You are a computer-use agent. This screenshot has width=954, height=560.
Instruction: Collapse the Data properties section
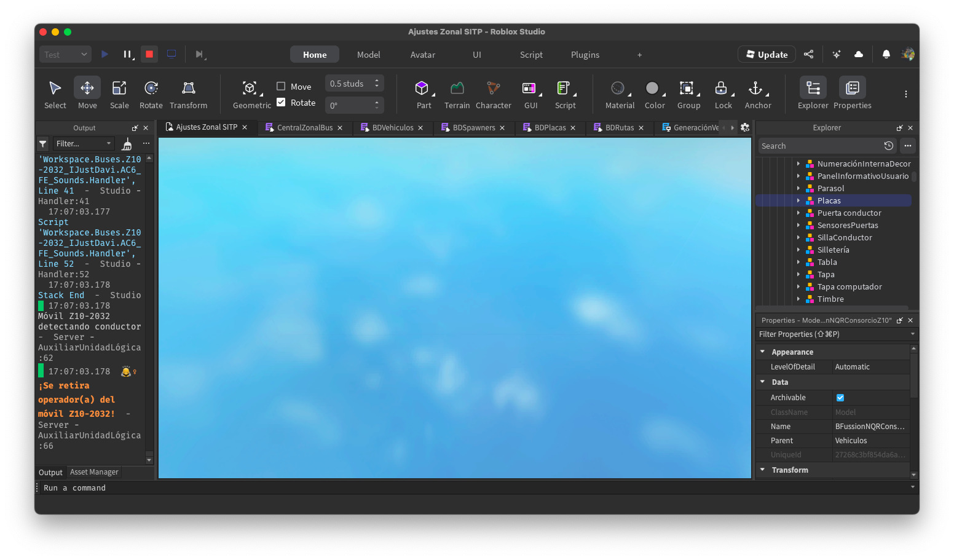[763, 382]
